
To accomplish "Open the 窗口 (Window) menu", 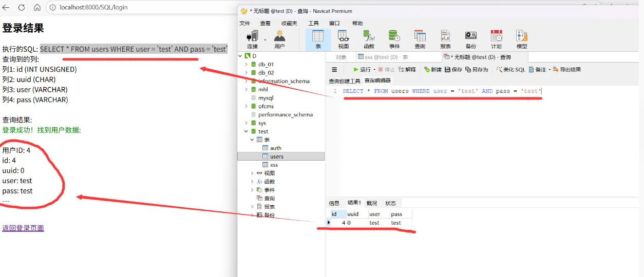I will tap(334, 23).
